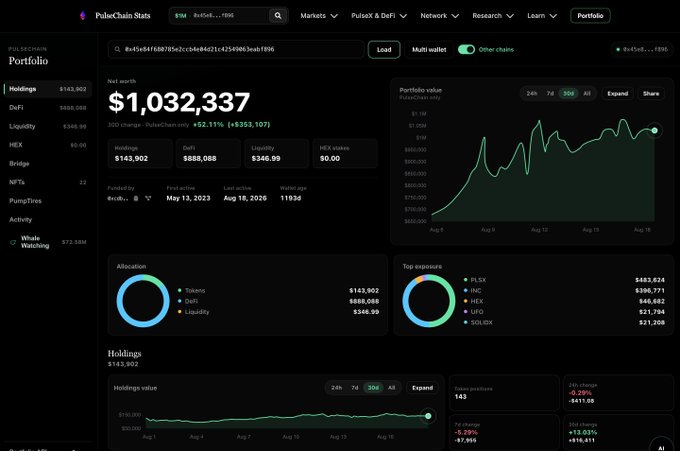Open the Research dropdown menu
The height and width of the screenshot is (451, 680).
(493, 16)
